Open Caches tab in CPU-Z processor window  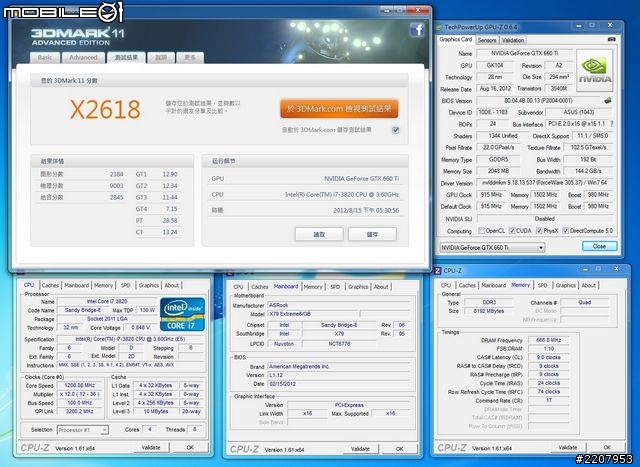[x=50, y=285]
